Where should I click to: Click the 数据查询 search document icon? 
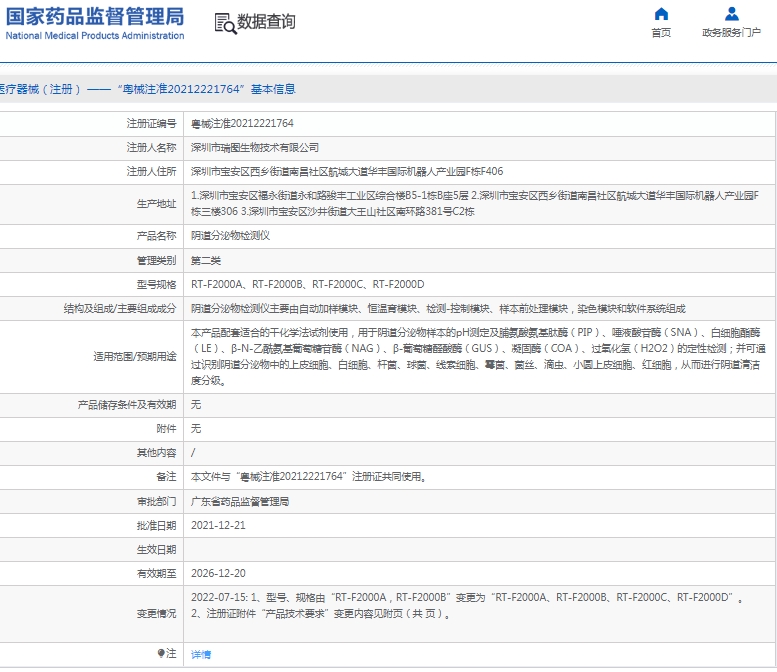coord(225,23)
